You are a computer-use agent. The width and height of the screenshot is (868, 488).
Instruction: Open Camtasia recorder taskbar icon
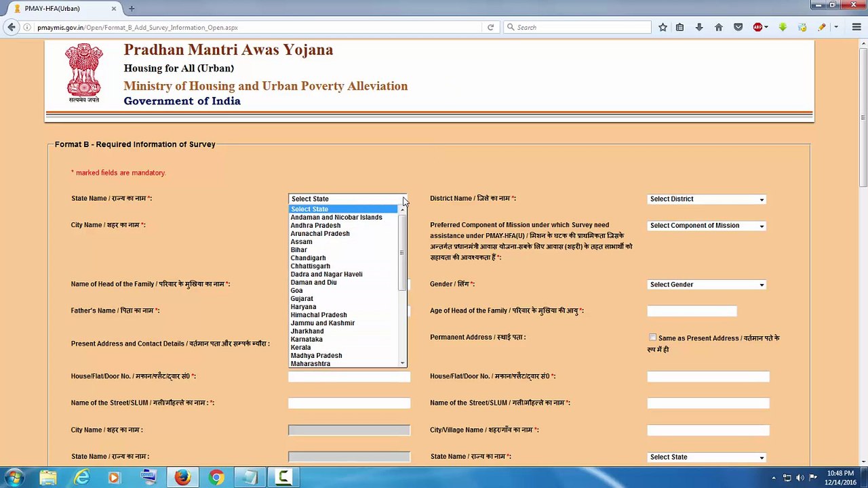[x=283, y=478]
